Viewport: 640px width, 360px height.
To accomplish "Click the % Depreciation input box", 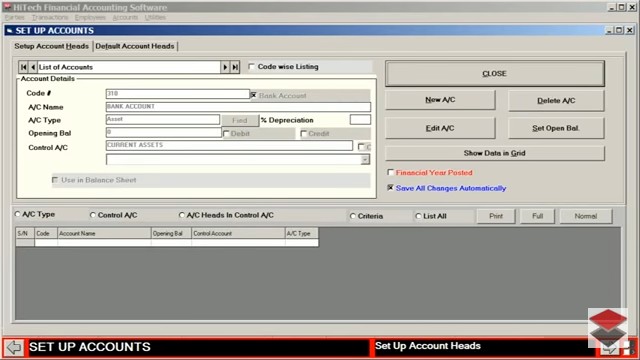I will 360,120.
